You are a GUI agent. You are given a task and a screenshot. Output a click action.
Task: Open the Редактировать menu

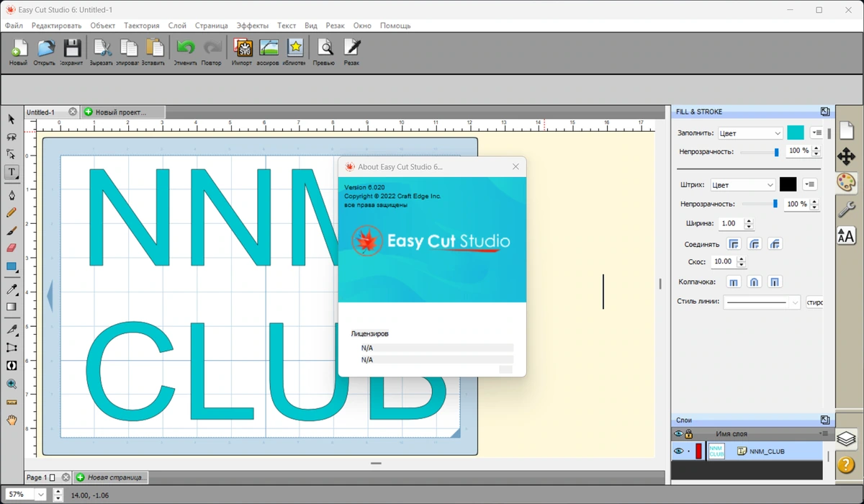coord(57,25)
